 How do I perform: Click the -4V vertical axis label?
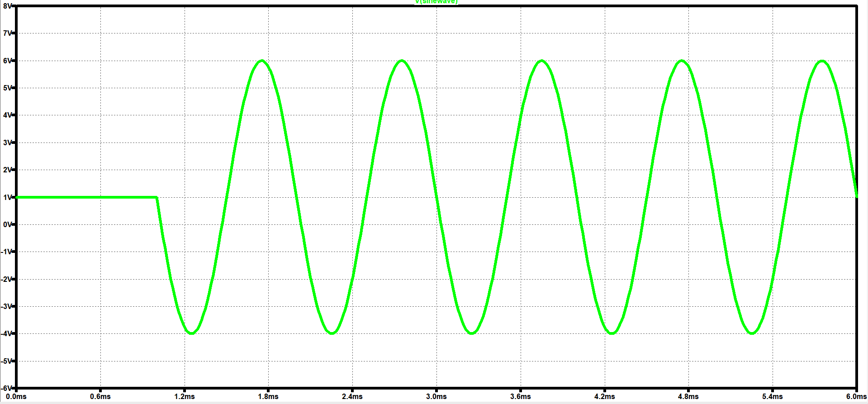coord(6,333)
